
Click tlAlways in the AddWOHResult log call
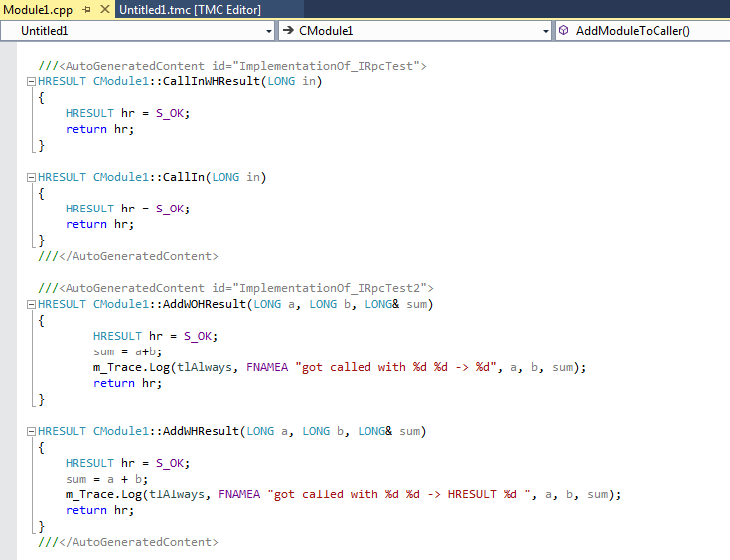point(205,367)
